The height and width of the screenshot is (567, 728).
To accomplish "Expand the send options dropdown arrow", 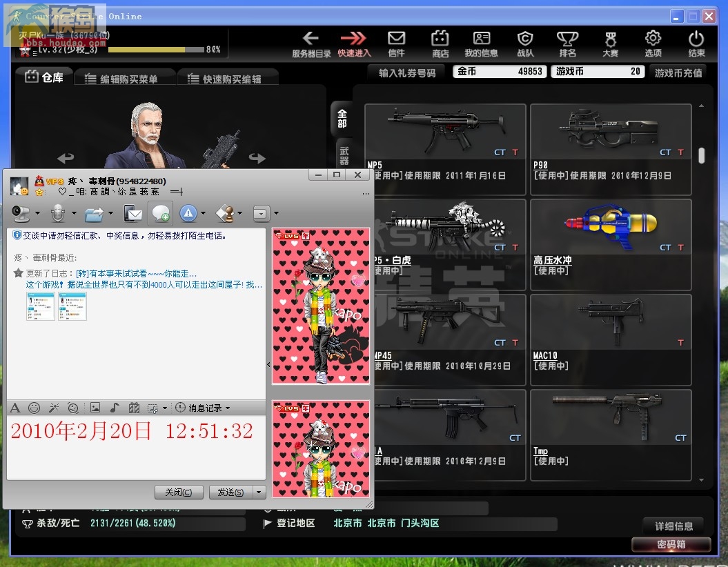I will click(x=259, y=492).
